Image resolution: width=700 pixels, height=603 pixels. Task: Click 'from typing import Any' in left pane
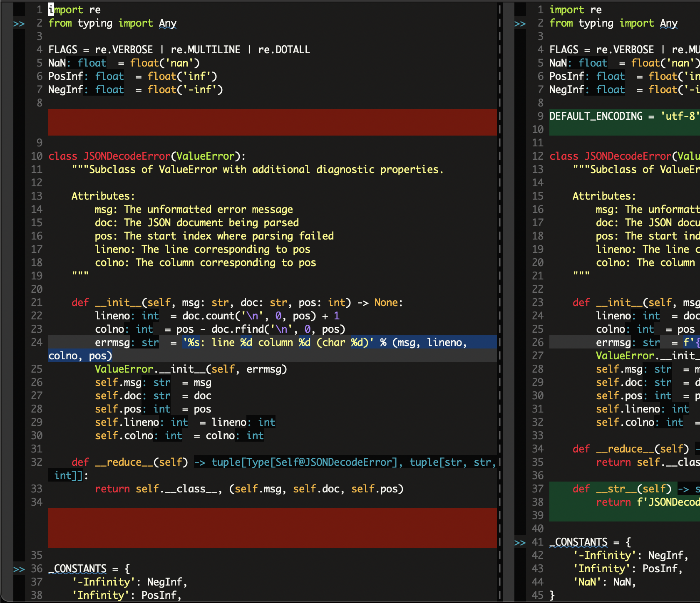[112, 23]
